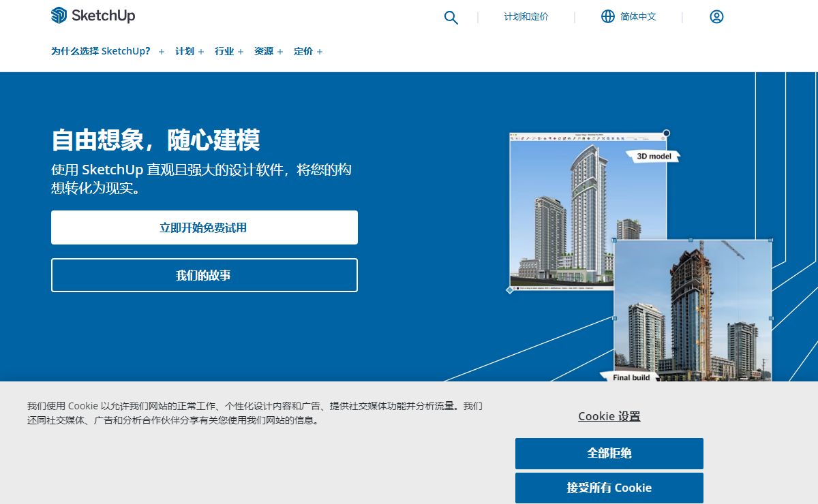This screenshot has height=504, width=818.
Task: Click plus icon next to 计划
Action: (201, 52)
